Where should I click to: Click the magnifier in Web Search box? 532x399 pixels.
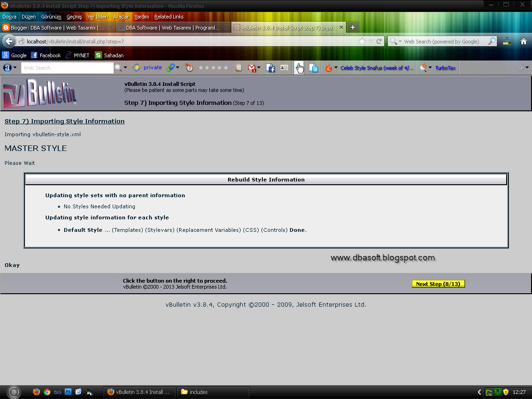(x=492, y=42)
